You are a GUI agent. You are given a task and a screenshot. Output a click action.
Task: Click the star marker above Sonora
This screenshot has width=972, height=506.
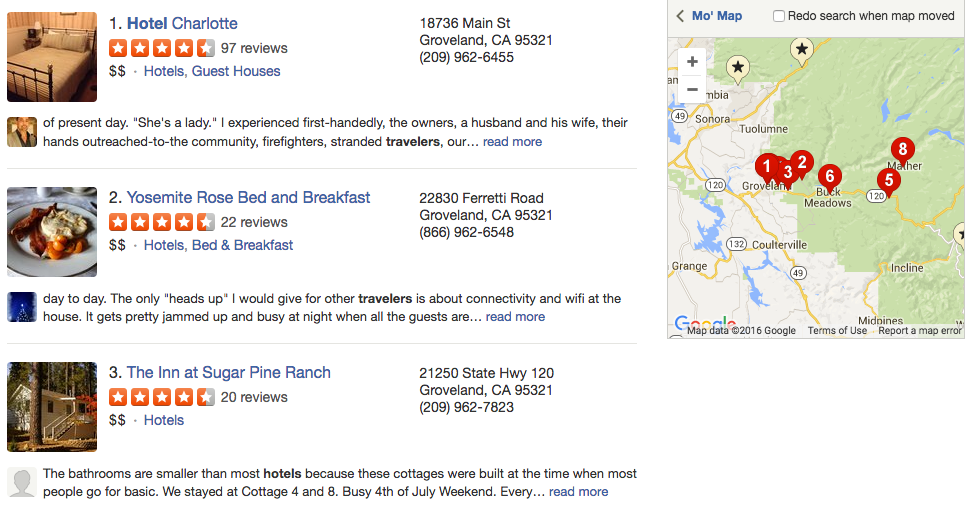pyautogui.click(x=738, y=68)
